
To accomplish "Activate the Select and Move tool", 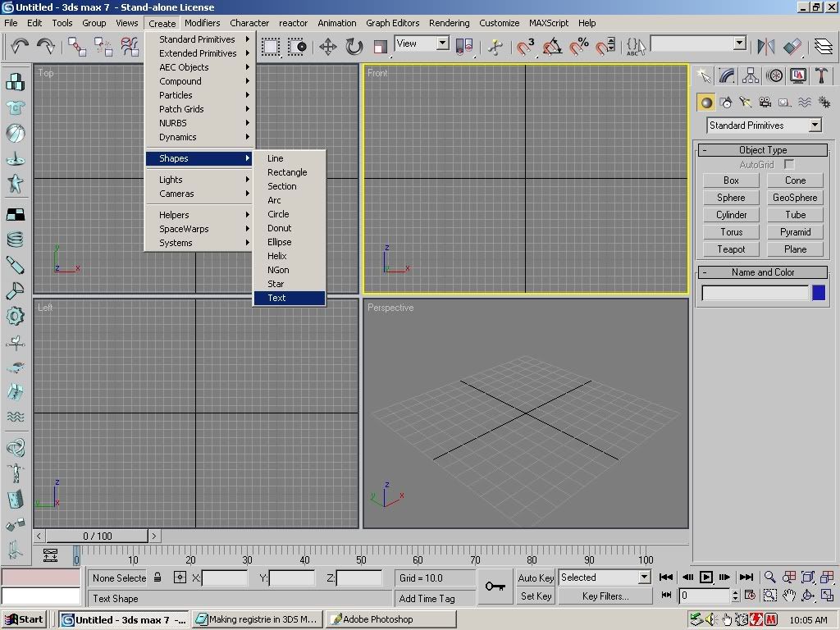I will click(328, 47).
